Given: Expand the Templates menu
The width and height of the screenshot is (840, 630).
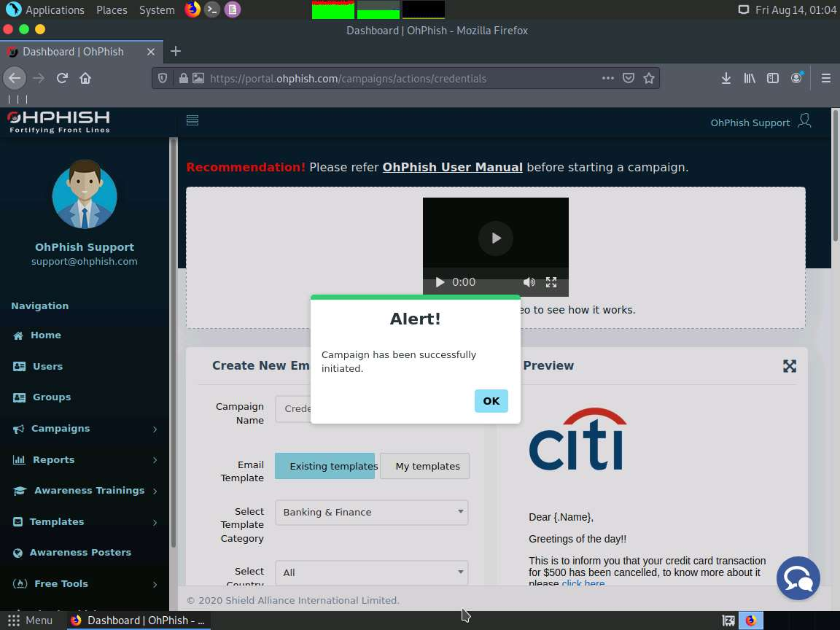Looking at the screenshot, I should (85, 522).
